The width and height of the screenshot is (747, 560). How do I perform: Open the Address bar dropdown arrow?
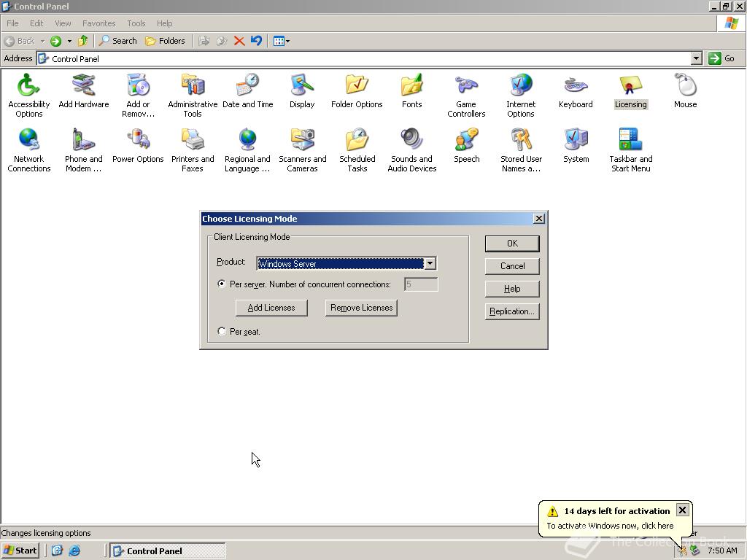click(696, 58)
